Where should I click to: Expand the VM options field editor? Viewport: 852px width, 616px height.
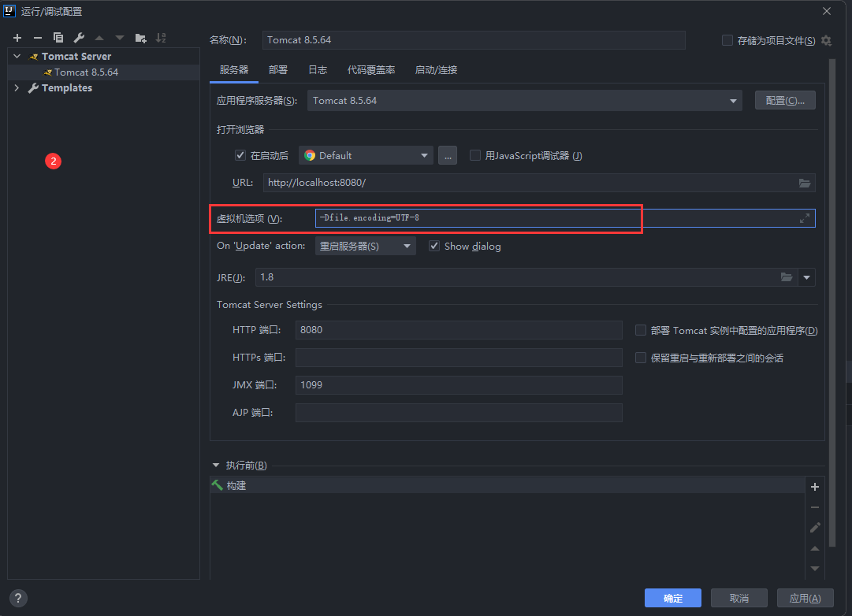(805, 218)
